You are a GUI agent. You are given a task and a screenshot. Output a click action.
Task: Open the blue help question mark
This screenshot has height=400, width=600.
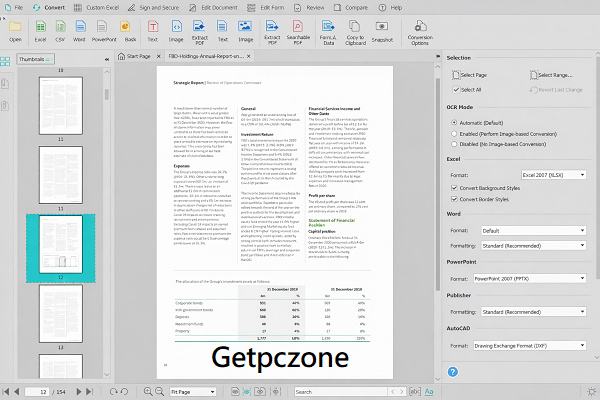pyautogui.click(x=453, y=372)
